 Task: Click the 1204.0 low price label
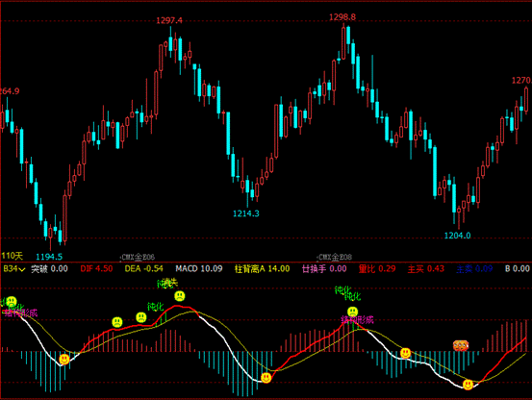457,236
